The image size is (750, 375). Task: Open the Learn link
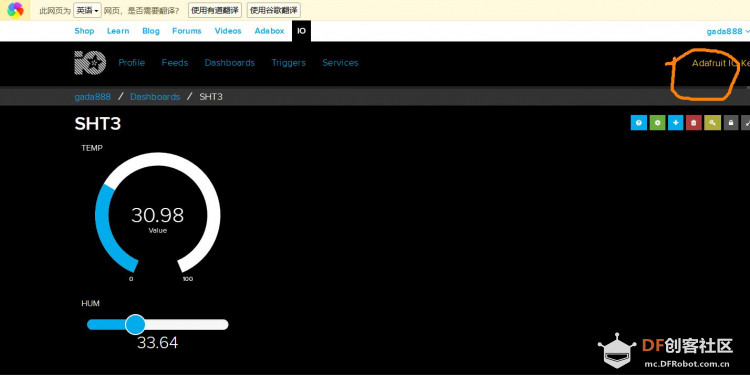[118, 31]
